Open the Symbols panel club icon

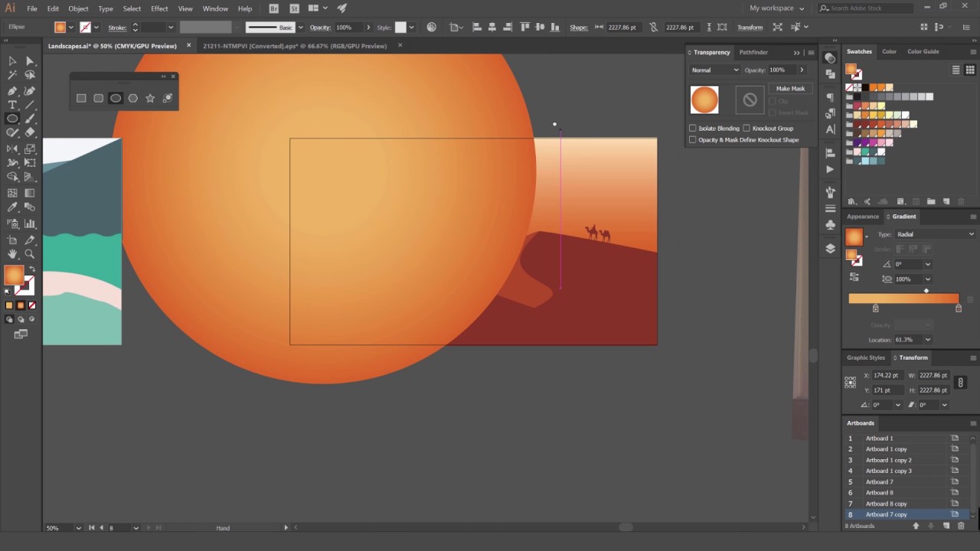830,225
